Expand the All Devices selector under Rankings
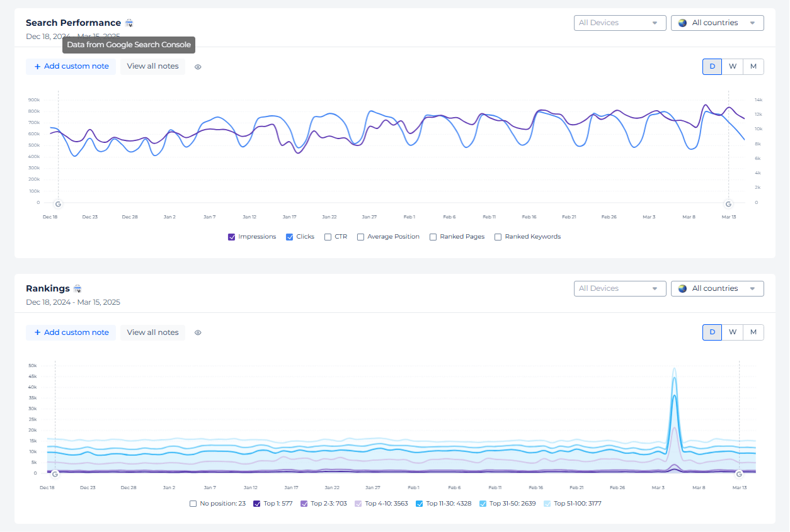This screenshot has width=790, height=532. pos(619,288)
